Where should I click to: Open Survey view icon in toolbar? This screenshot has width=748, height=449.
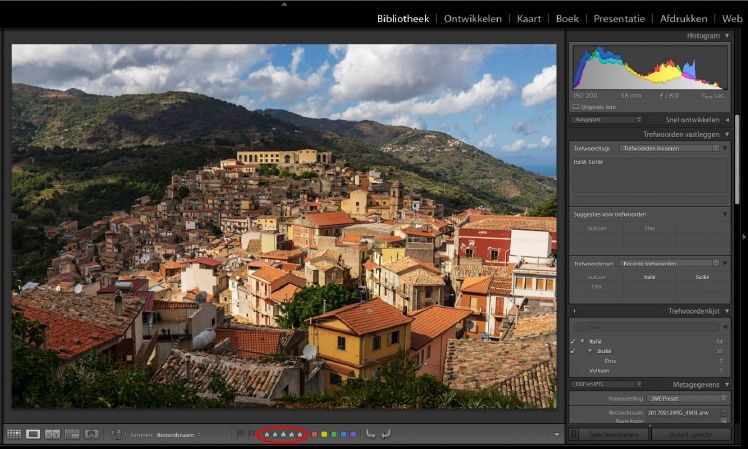pos(72,434)
